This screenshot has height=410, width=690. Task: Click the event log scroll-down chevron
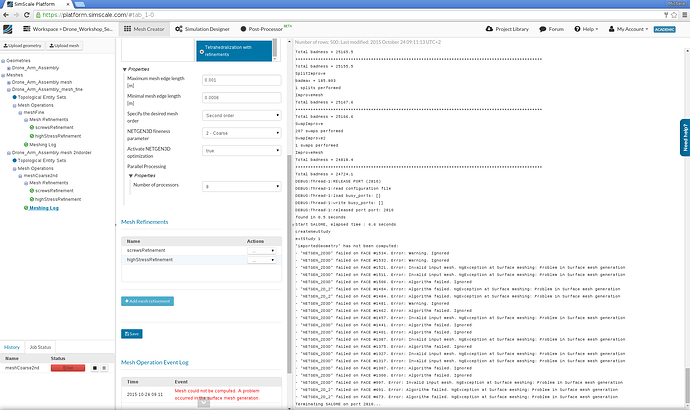click(203, 402)
